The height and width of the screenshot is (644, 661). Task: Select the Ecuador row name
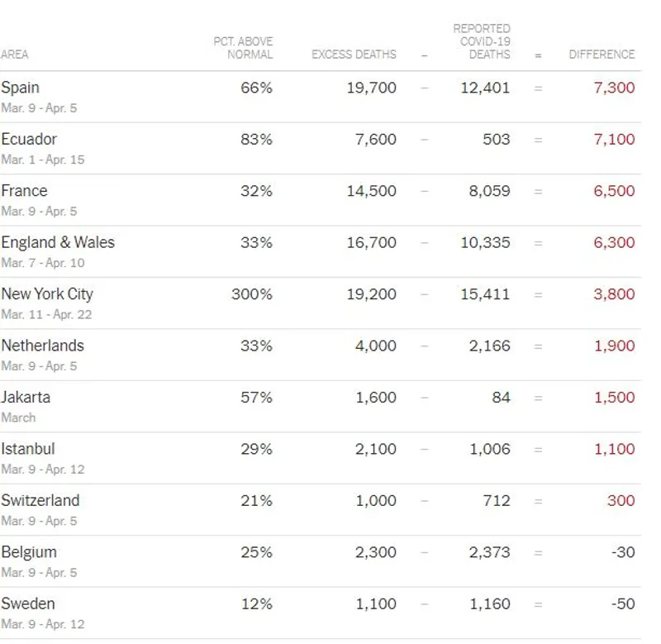(29, 139)
